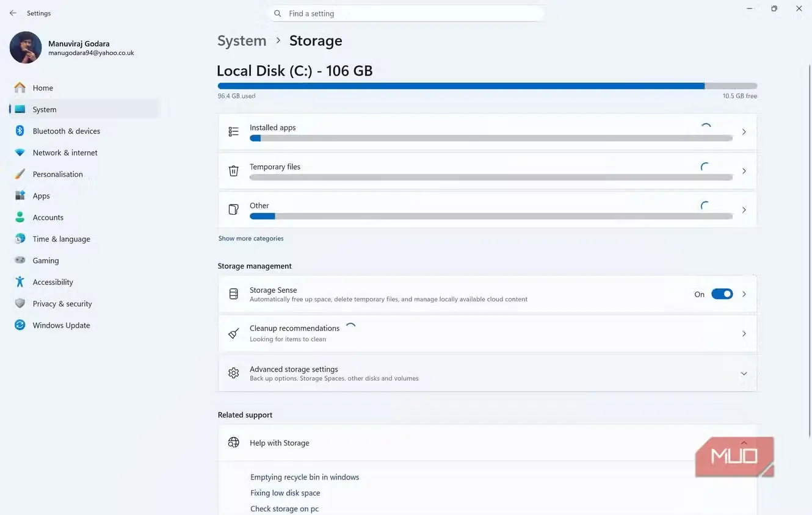Click the Accounts person icon
Viewport: 812px width, 515px height.
20,217
